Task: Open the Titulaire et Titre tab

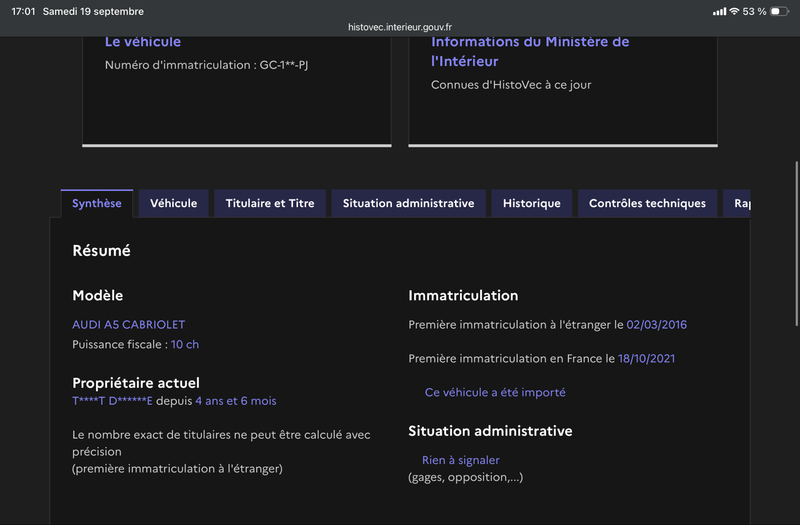Action: (x=270, y=204)
